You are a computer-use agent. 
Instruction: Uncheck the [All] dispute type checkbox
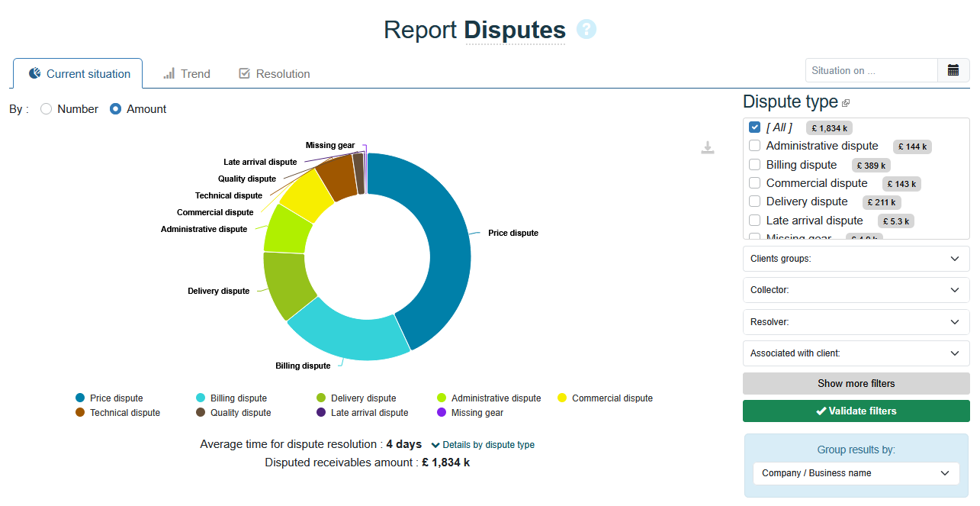coord(755,127)
